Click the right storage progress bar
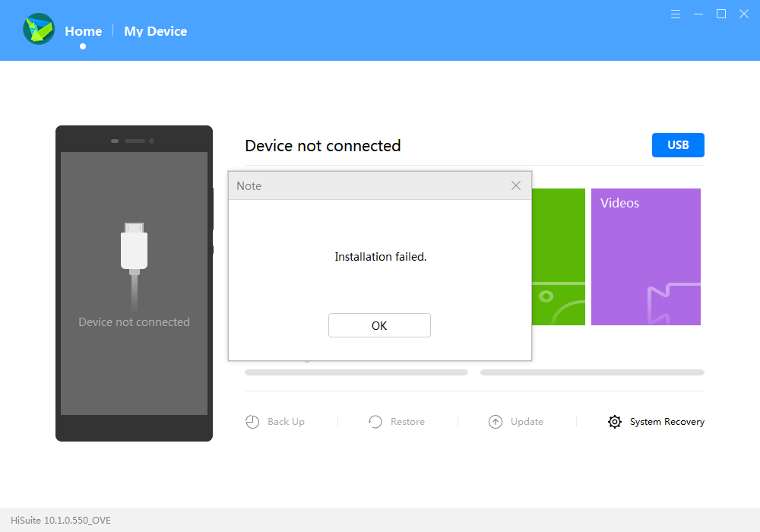Viewport: 760px width, 532px height. coord(592,372)
